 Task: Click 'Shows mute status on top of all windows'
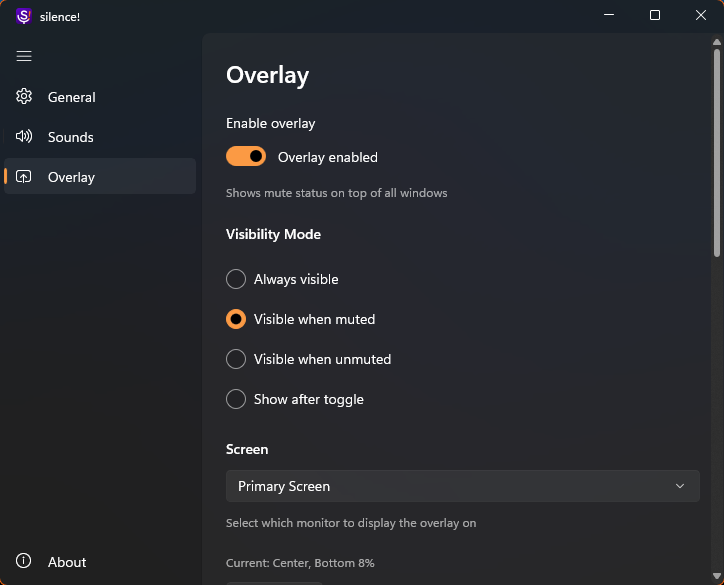(337, 193)
